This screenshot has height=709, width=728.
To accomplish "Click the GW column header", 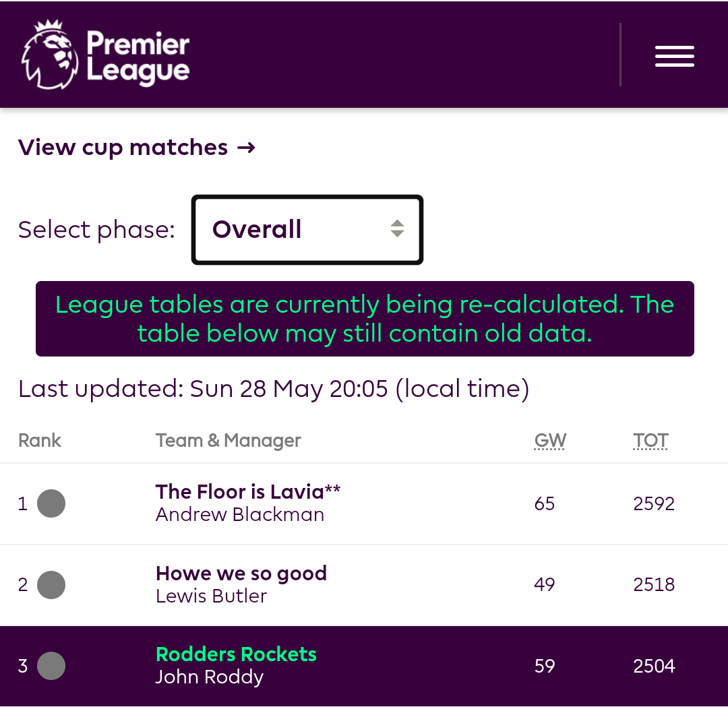I will pyautogui.click(x=550, y=440).
